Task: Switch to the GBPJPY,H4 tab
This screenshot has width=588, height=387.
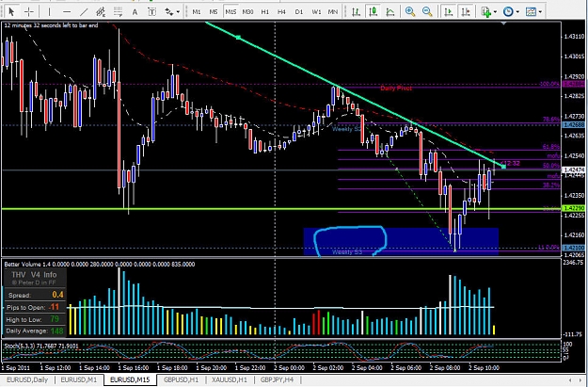Action: coord(277,379)
